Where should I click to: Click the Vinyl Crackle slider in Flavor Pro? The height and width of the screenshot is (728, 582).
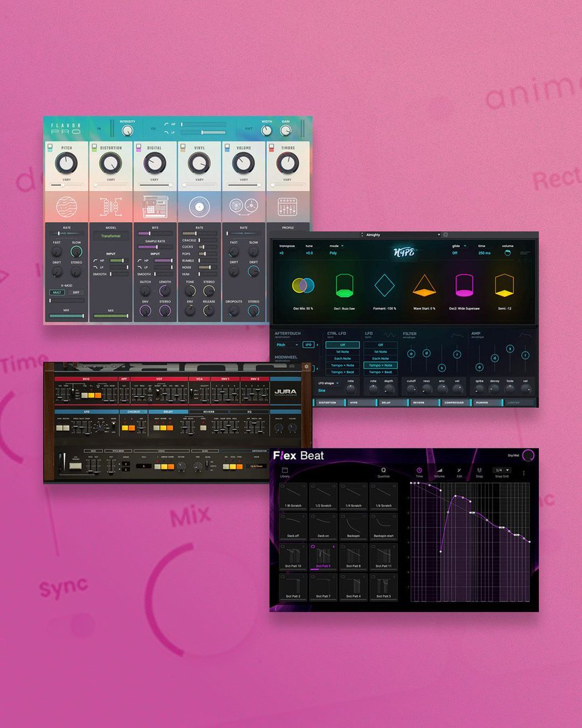(x=208, y=240)
